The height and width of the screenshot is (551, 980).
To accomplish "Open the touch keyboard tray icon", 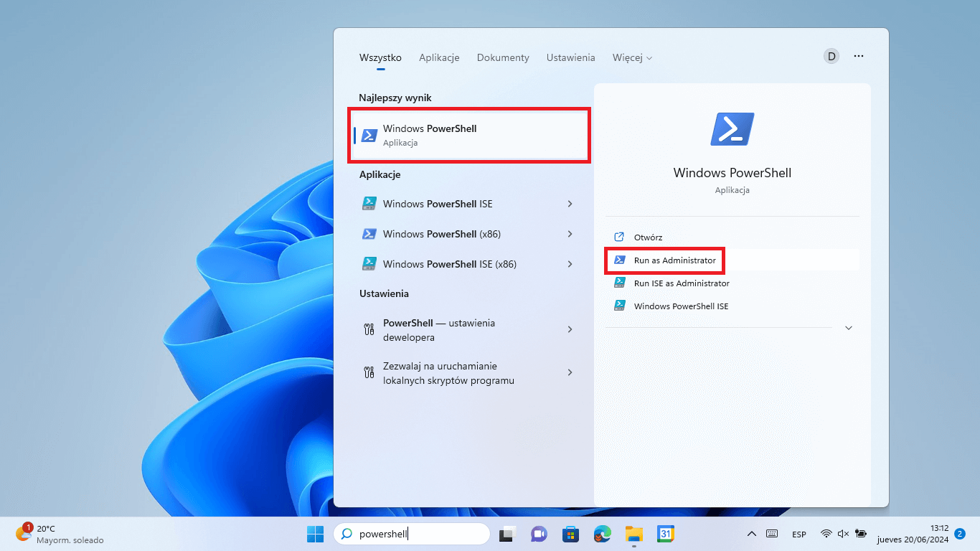I will 772,534.
